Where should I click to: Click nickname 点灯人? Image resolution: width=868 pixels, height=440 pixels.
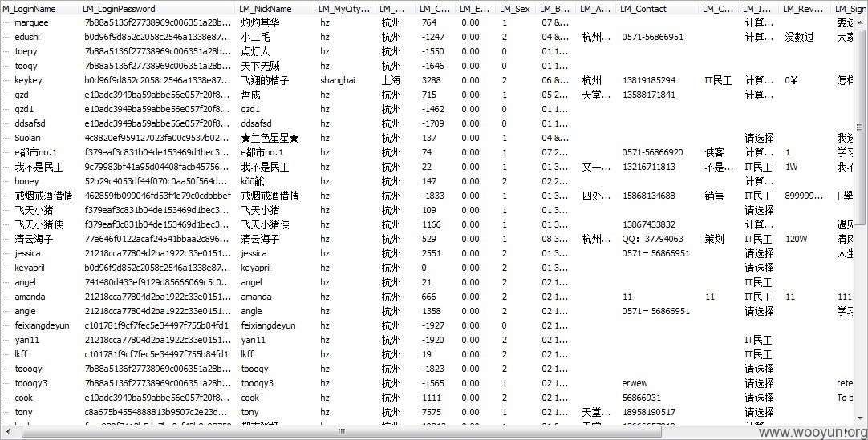(255, 51)
